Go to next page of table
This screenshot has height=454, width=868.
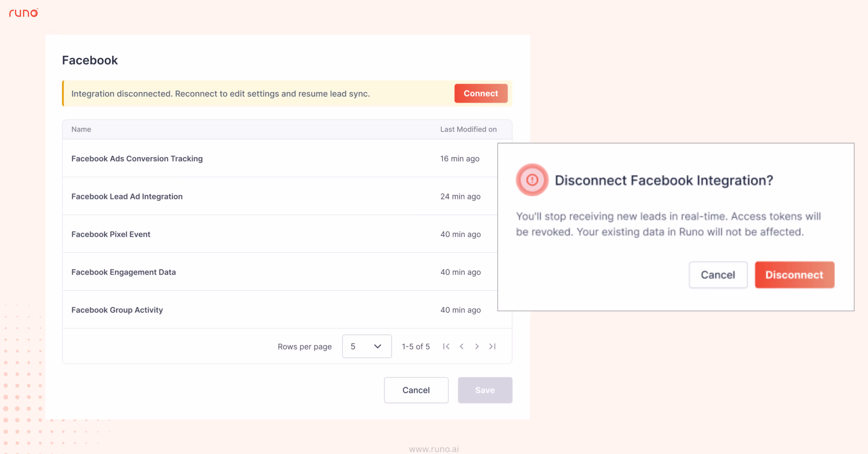tap(477, 346)
